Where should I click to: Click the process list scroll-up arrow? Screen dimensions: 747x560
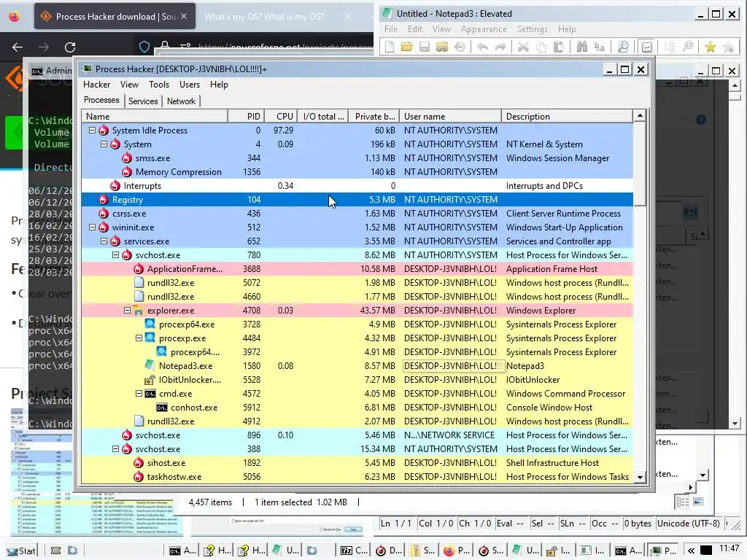click(640, 116)
